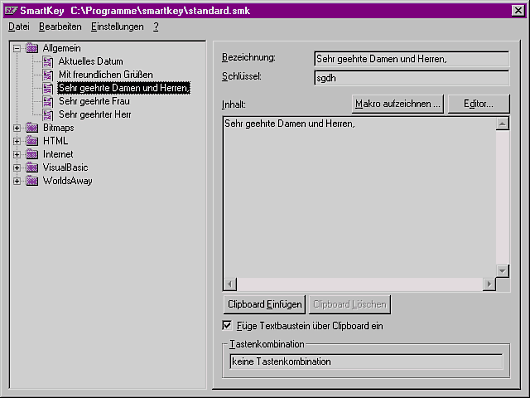Click the SmartKey title bar app icon
The height and width of the screenshot is (398, 530).
pos(10,10)
